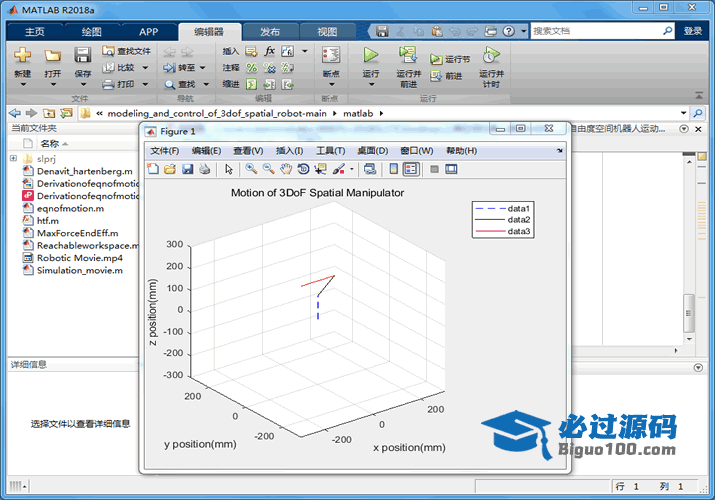Click the fx insert function icon
This screenshot has height=500, width=715.
[x=269, y=51]
